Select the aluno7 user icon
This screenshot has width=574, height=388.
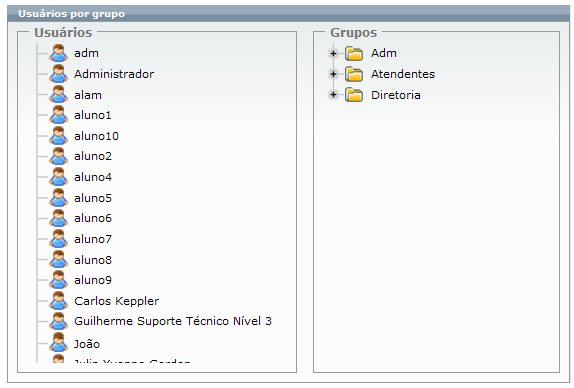tap(59, 239)
